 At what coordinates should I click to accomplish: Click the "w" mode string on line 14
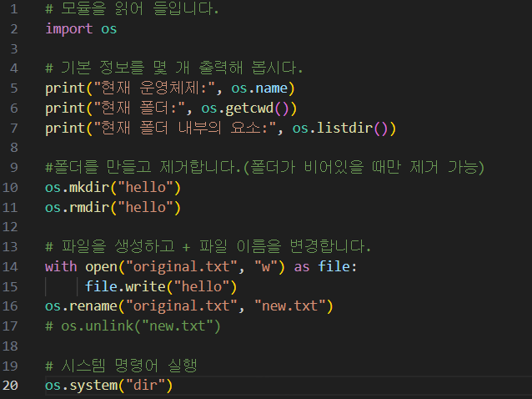266,266
